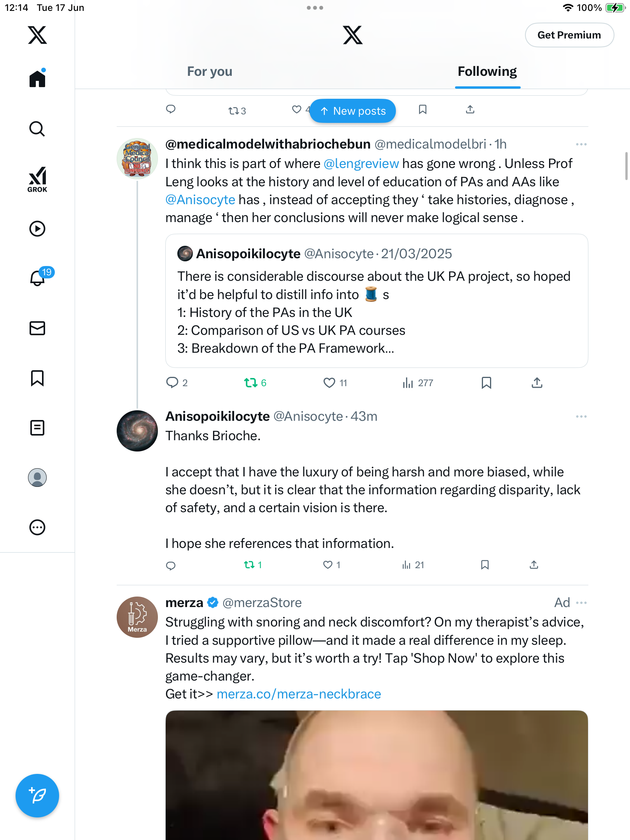Open the quoted Anisopoikilocyte thread post
Image resolution: width=630 pixels, height=840 pixels.
(376, 301)
